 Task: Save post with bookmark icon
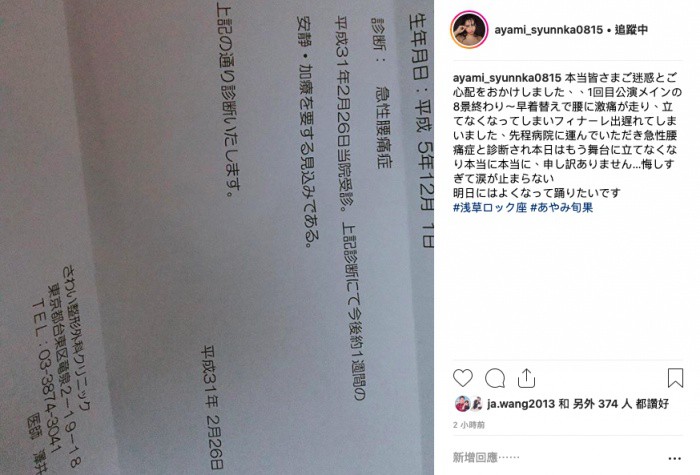(675, 378)
